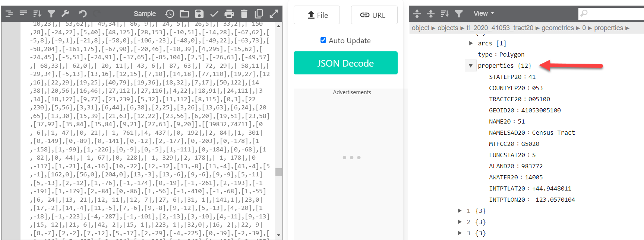Viewport: 644px width, 240px height.
Task: Click the open folder icon
Action: point(184,14)
